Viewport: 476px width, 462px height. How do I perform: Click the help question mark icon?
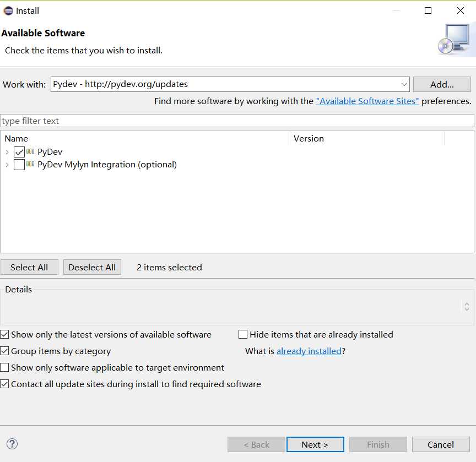tap(12, 444)
